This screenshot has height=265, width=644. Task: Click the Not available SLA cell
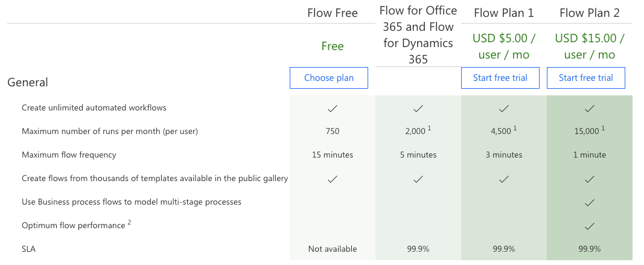click(x=332, y=249)
